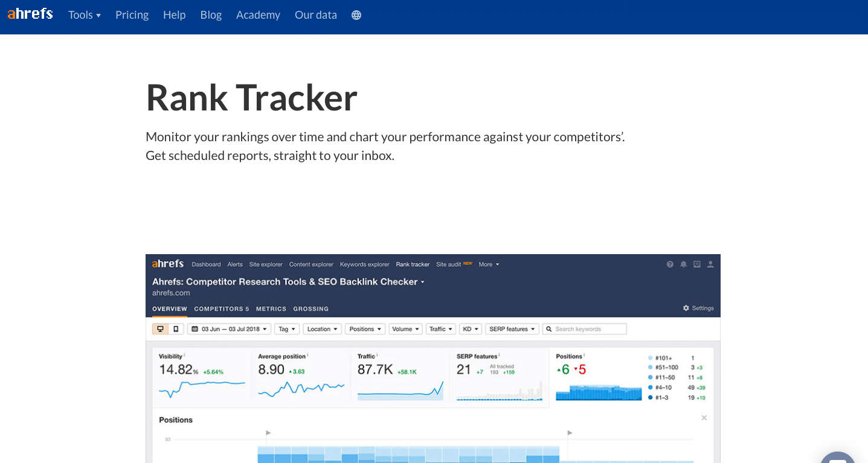The width and height of the screenshot is (868, 463).
Task: Open the Our data page
Action: point(316,15)
